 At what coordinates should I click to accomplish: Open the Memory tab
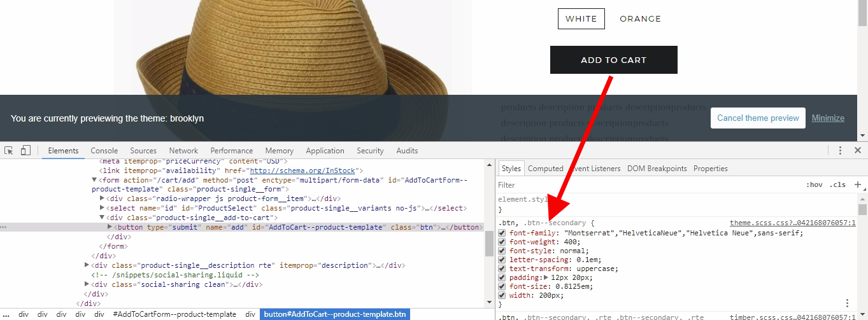[280, 151]
